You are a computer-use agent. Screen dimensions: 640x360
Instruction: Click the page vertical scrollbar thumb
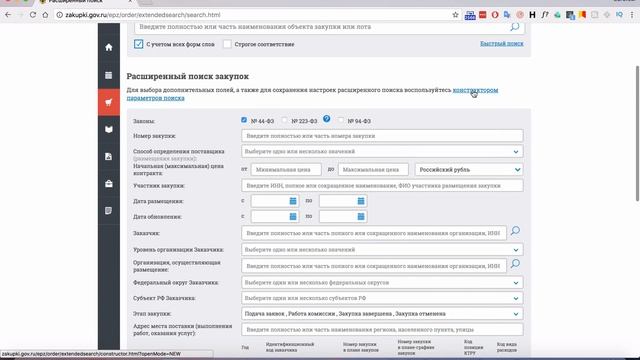pyautogui.click(x=637, y=133)
